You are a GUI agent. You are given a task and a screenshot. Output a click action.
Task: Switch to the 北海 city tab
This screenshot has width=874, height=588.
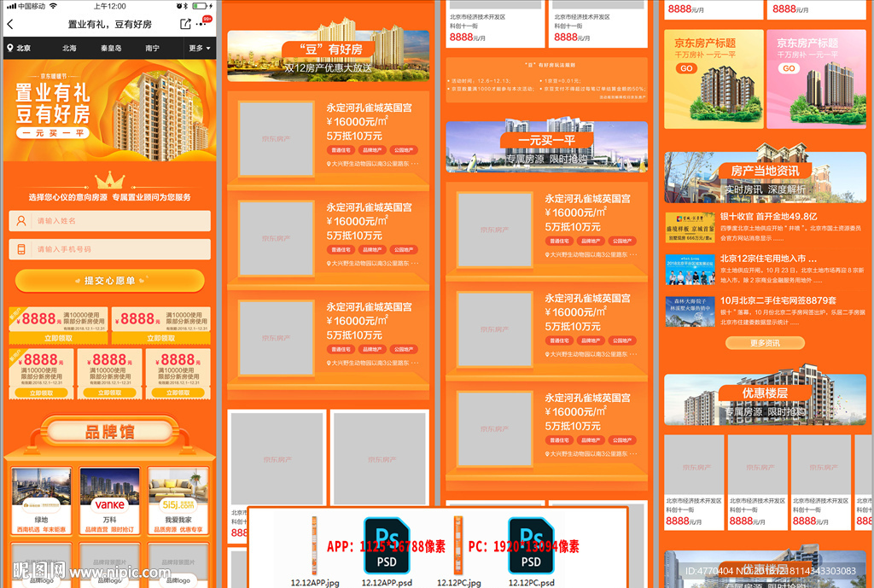(69, 48)
